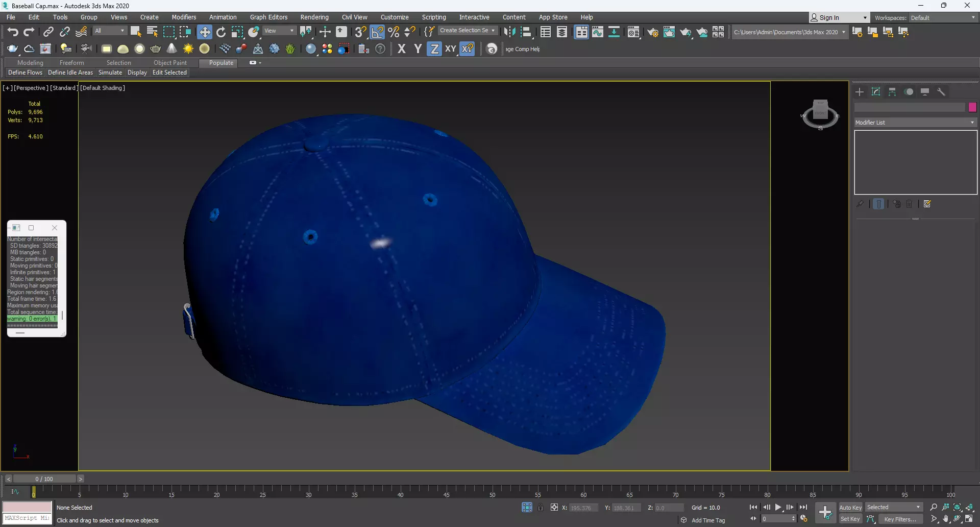Choose the Select Object tool
This screenshot has height=527, width=980.
136,32
